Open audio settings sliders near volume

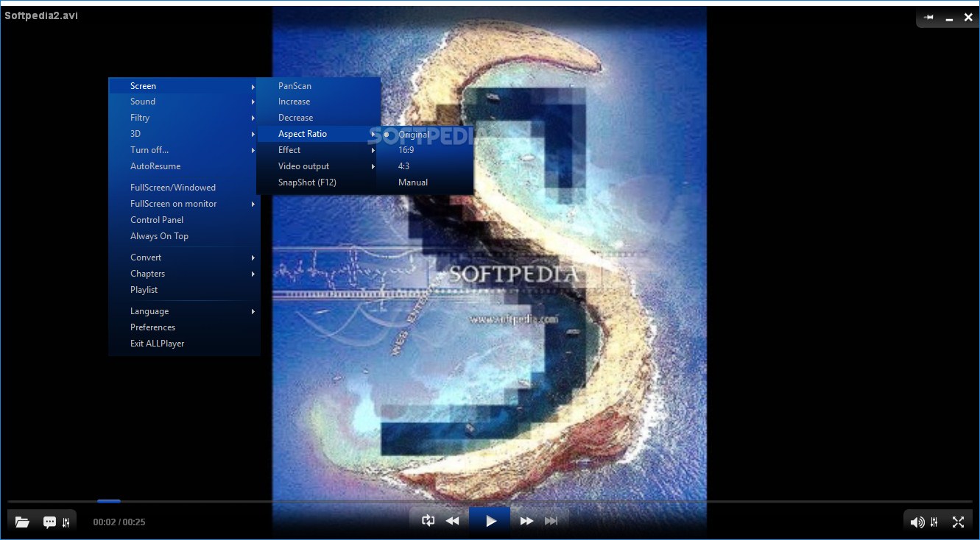(x=934, y=522)
